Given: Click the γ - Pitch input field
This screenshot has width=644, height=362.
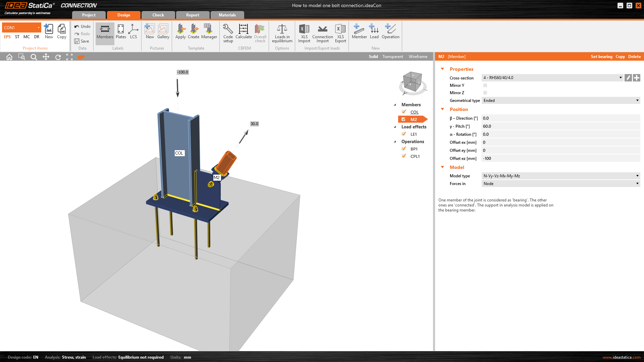Looking at the screenshot, I should (560, 126).
